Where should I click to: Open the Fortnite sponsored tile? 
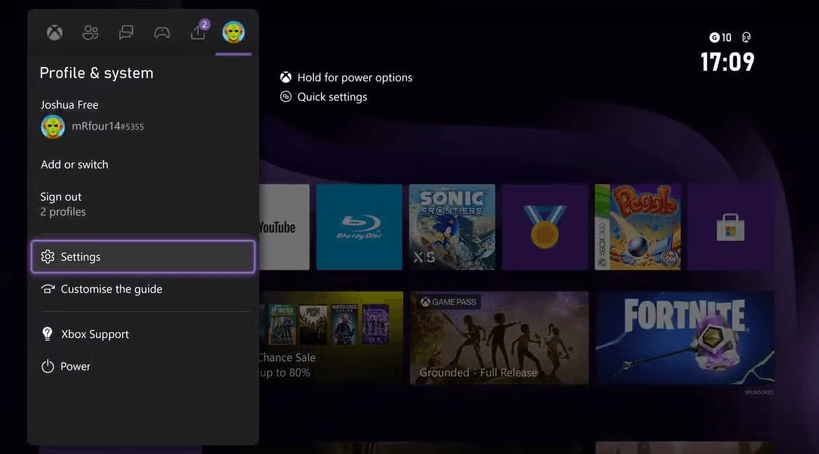[684, 337]
